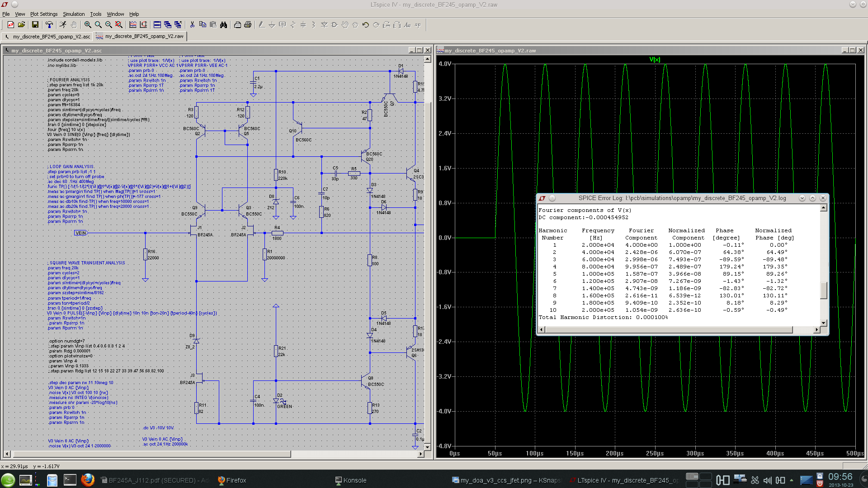The image size is (868, 488).
Task: Click the Zoom Out magnifier icon
Action: [108, 25]
